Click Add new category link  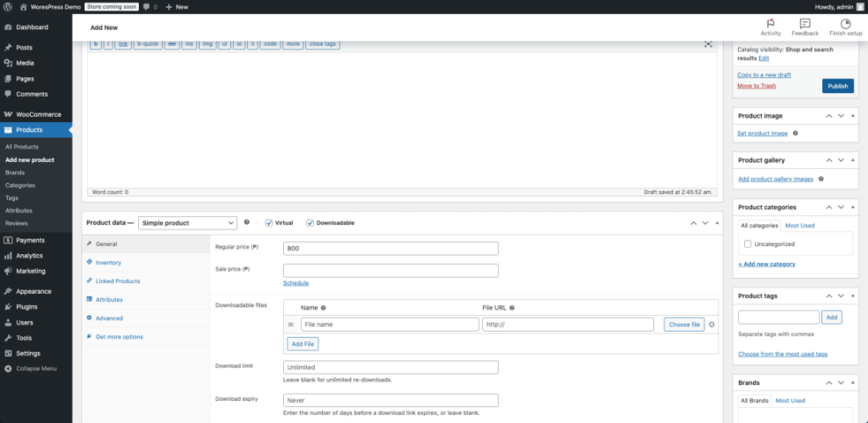coord(767,264)
